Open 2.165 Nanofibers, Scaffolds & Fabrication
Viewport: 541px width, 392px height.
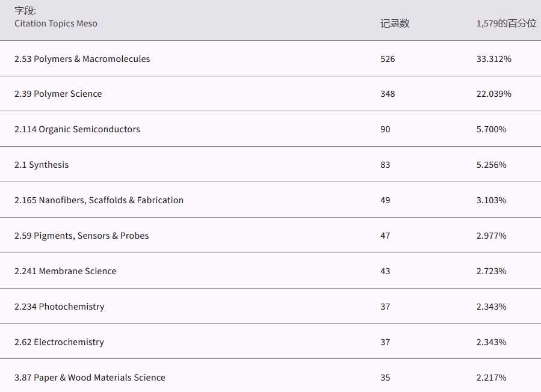coord(99,200)
